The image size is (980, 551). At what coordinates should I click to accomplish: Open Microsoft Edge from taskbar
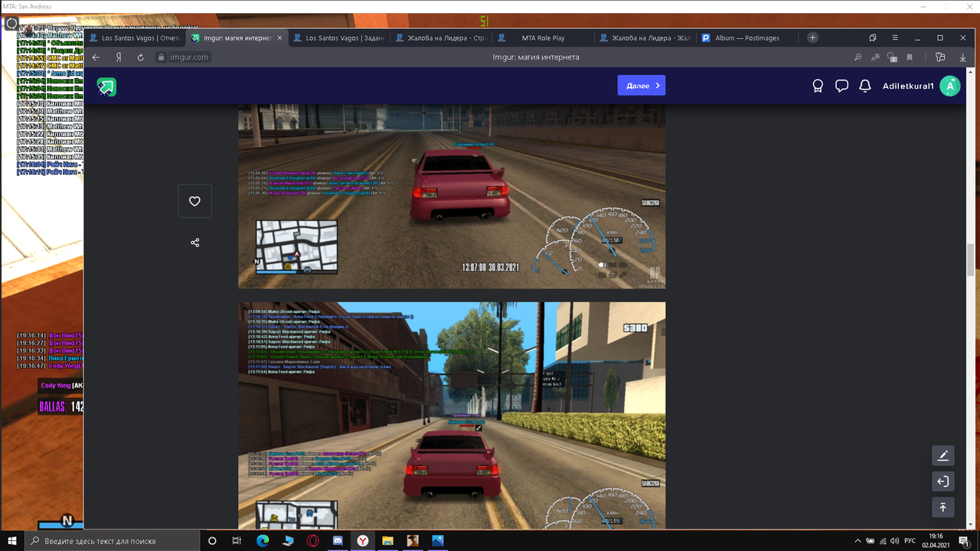pyautogui.click(x=263, y=540)
